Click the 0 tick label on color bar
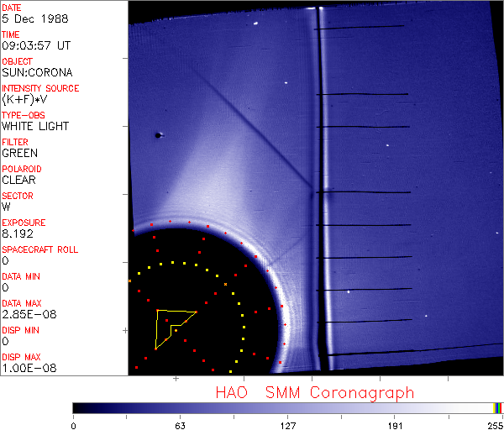 [x=74, y=426]
